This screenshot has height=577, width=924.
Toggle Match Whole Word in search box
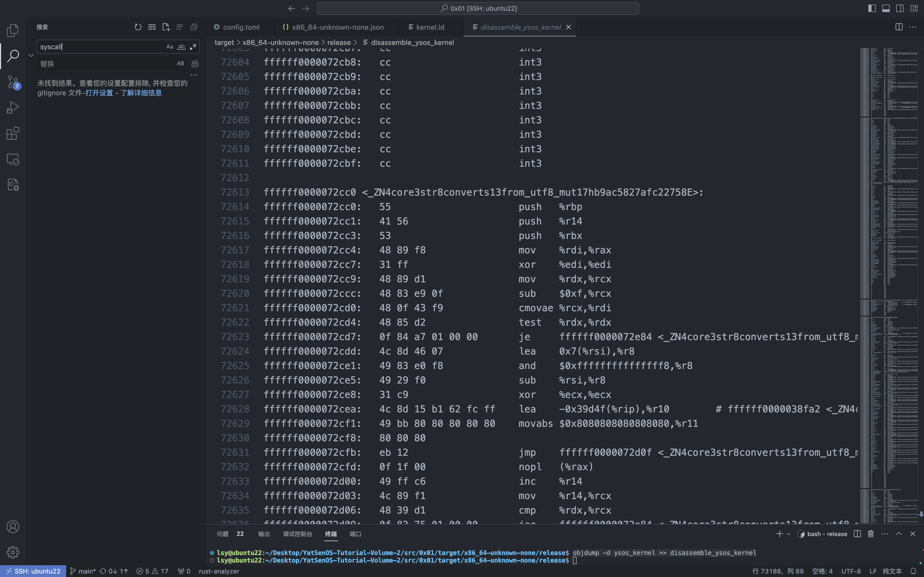click(181, 47)
